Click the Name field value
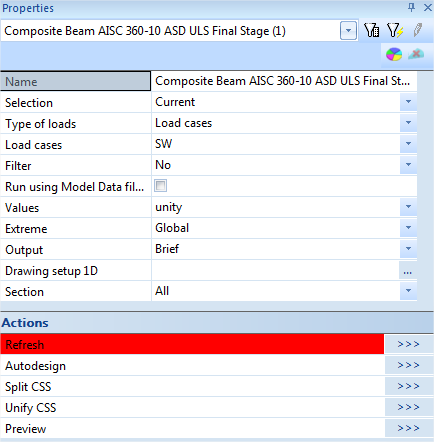This screenshot has height=442, width=434. tap(284, 81)
